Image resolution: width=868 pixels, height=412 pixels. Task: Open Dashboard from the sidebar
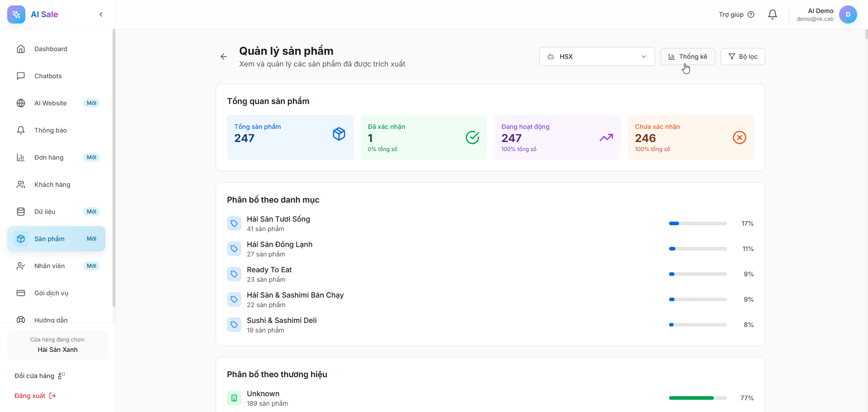point(51,49)
